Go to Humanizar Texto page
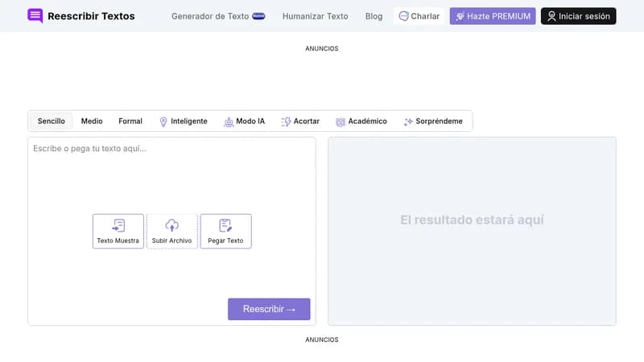Viewport: 644px width, 362px height. [315, 16]
